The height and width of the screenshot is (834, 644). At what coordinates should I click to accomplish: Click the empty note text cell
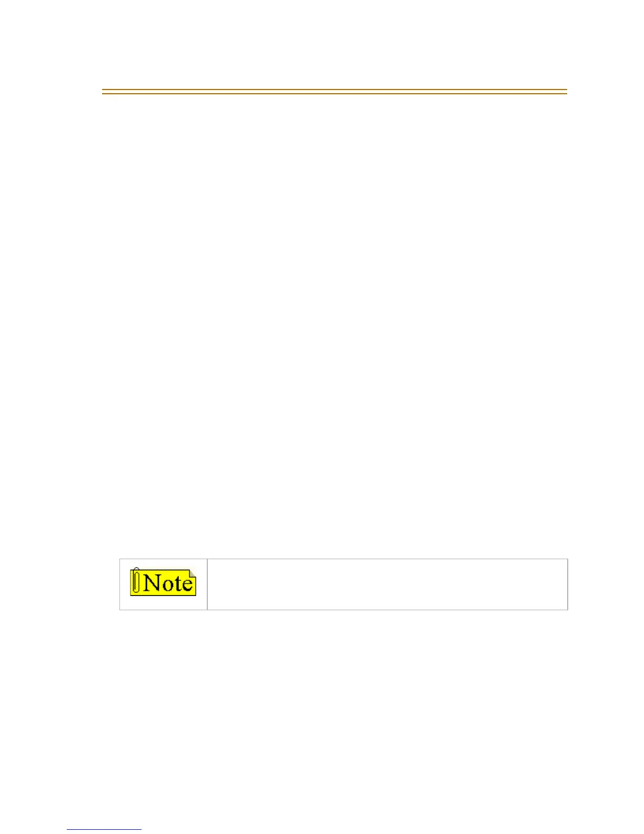[387, 584]
